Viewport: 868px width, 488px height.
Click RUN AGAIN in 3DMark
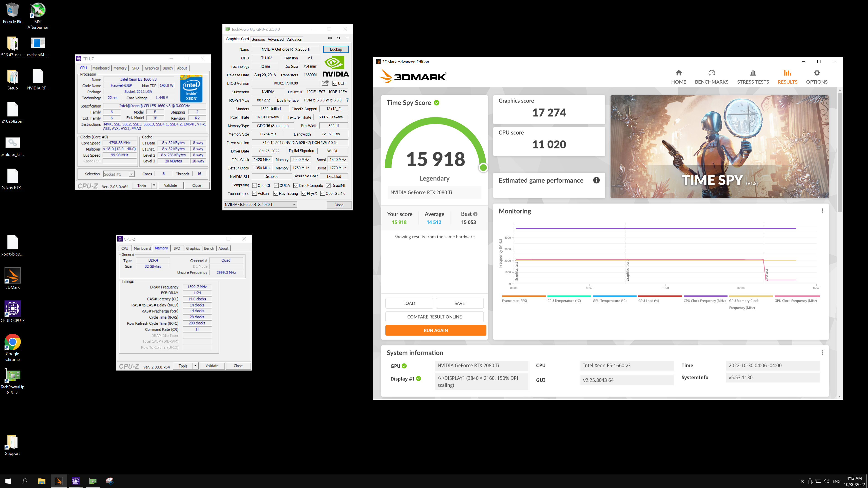pyautogui.click(x=436, y=330)
